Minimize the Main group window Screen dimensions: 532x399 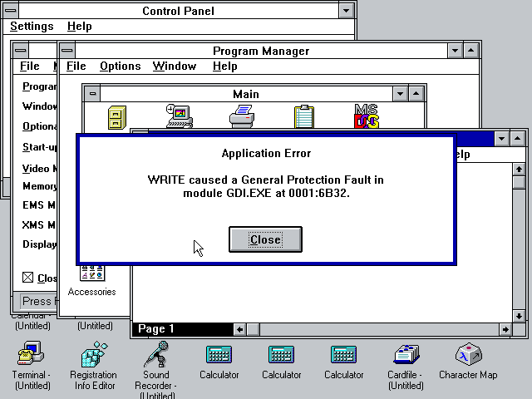[x=401, y=94]
